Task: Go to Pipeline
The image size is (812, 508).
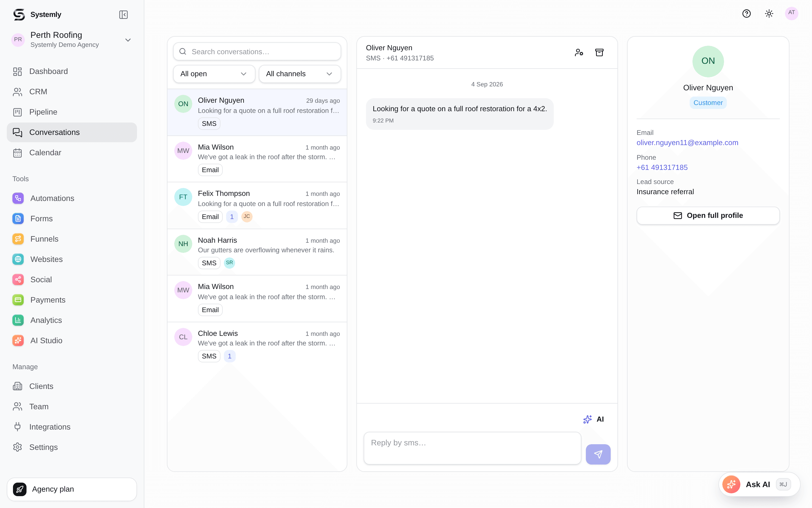Action: coord(72,112)
